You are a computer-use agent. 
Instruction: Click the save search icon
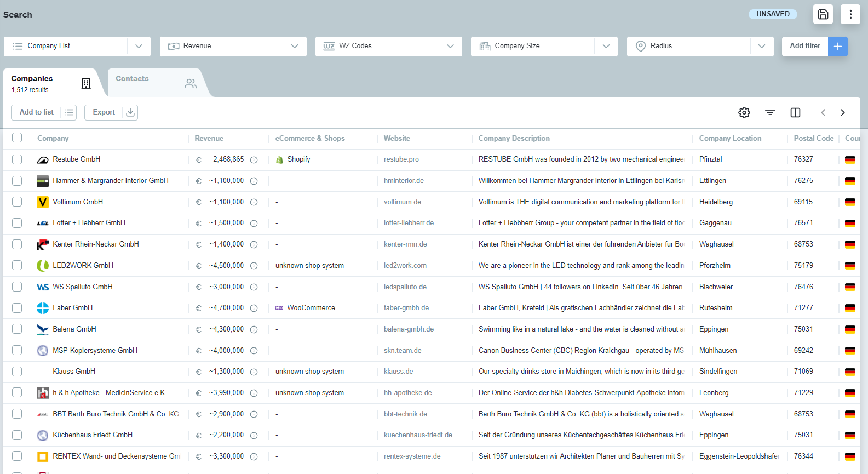[x=823, y=14]
